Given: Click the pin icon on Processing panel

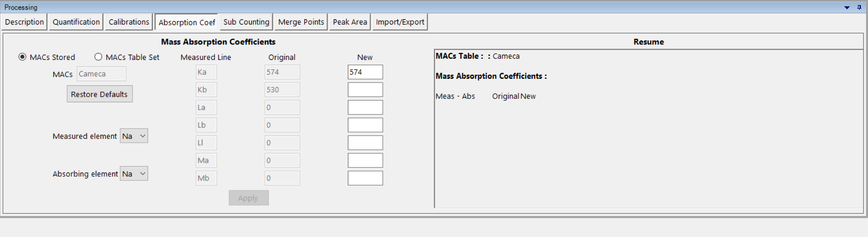Looking at the screenshot, I should click(x=859, y=7).
